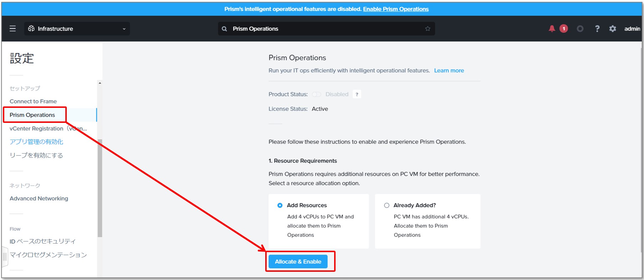Click the search magnifier icon
Viewport: 644px width, 280px height.
[x=225, y=29]
